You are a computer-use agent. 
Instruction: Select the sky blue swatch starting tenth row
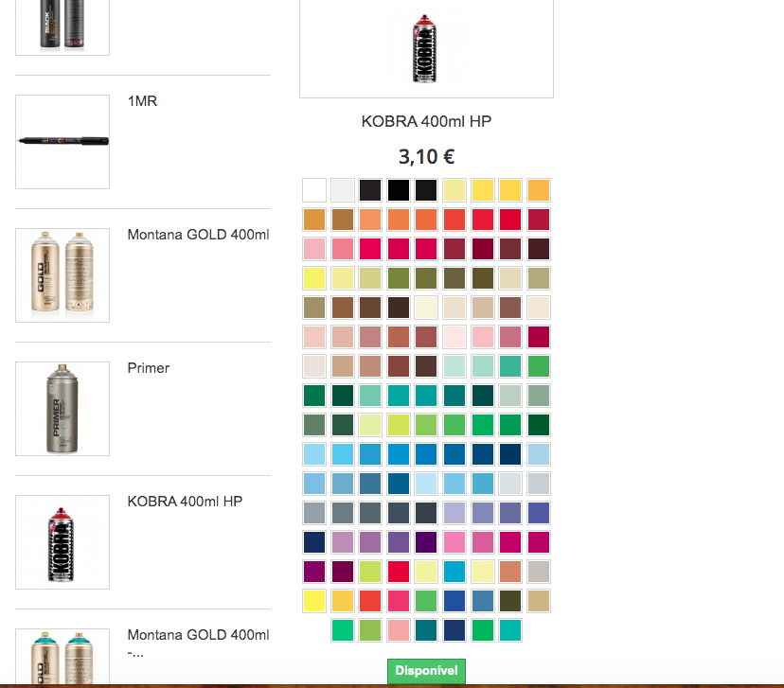[x=314, y=454]
